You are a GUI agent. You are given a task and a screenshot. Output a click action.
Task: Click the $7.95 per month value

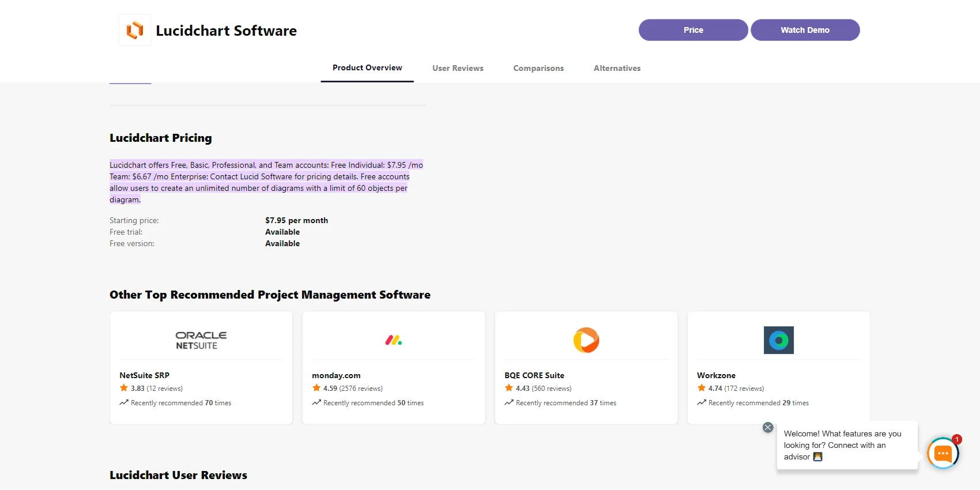(296, 220)
